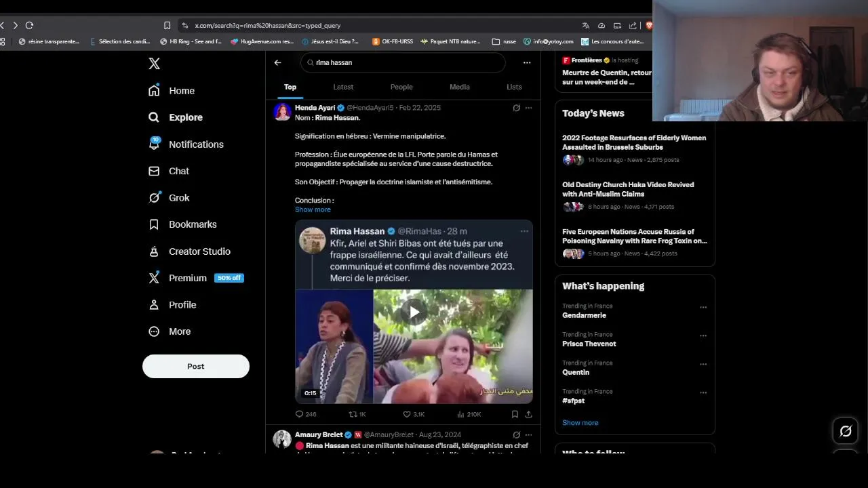This screenshot has width=868, height=488.
Task: Open Henda Ayari's name link
Action: pos(315,108)
